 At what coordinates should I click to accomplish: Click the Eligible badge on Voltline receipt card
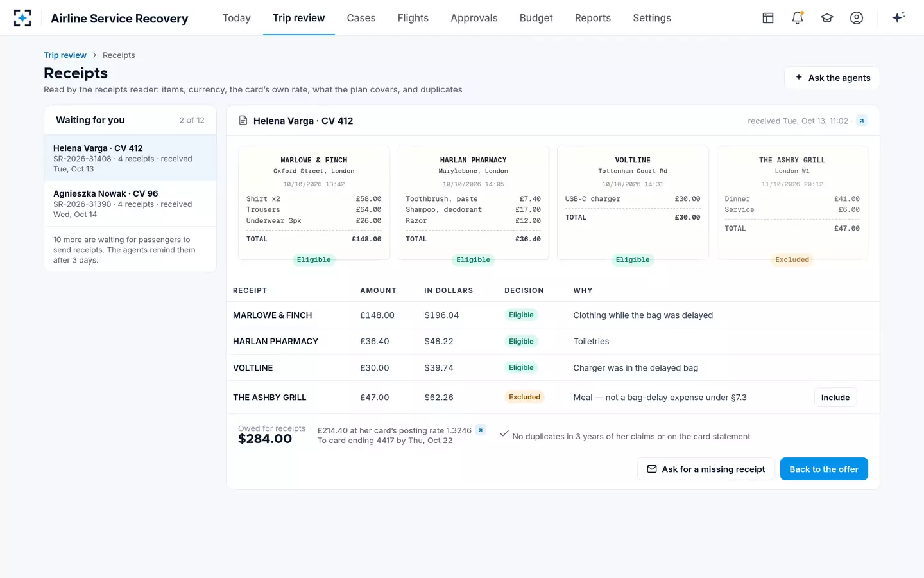click(x=633, y=259)
